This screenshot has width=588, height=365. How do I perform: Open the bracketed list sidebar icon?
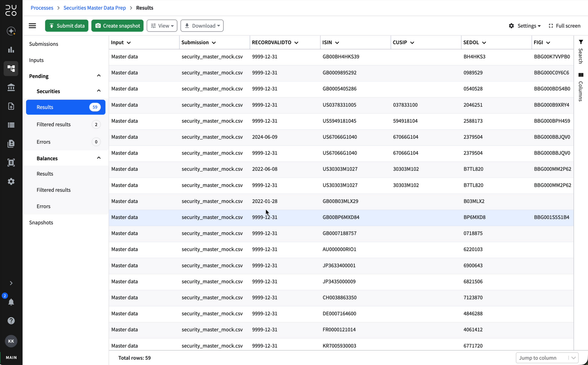coord(11,162)
